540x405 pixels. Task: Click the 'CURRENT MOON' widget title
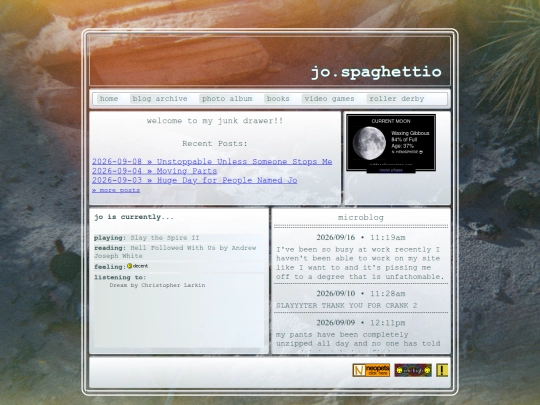391,121
